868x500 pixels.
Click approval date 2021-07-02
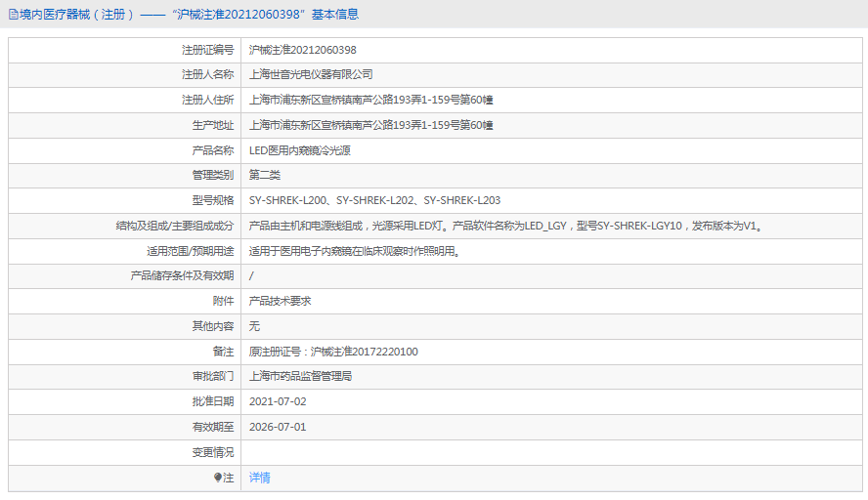[x=278, y=402]
